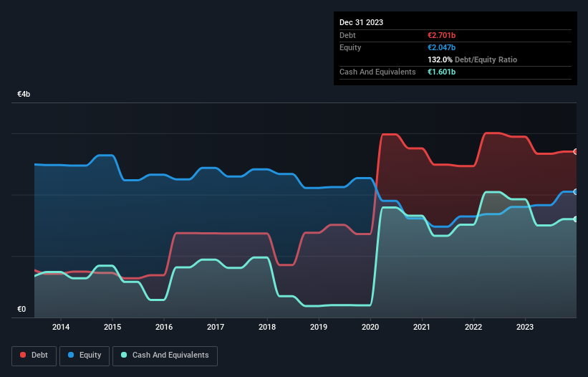Image resolution: width=588 pixels, height=377 pixels.
Task: Toggle Cash And Equivalents legend button
Action: click(165, 355)
